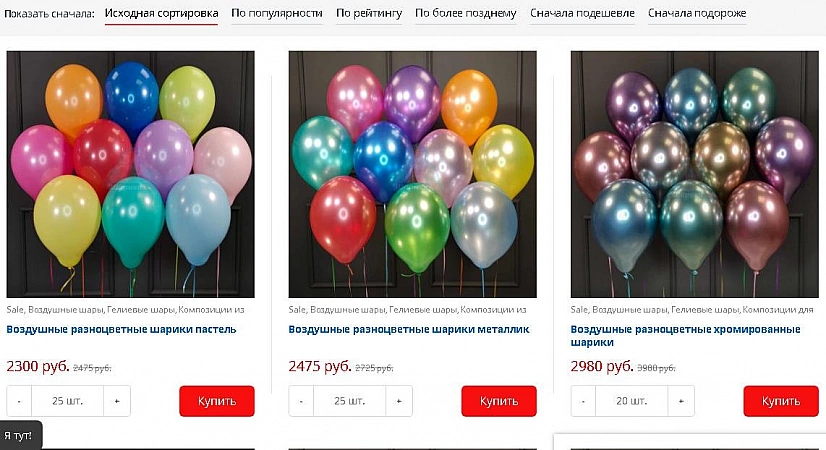Image resolution: width=826 pixels, height=450 pixels.
Task: Decrease quantity for chrome balloons
Action: [583, 401]
